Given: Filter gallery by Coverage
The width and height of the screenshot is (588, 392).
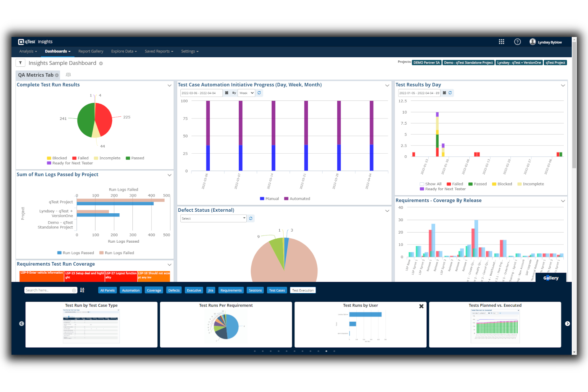Looking at the screenshot, I should click(x=154, y=290).
